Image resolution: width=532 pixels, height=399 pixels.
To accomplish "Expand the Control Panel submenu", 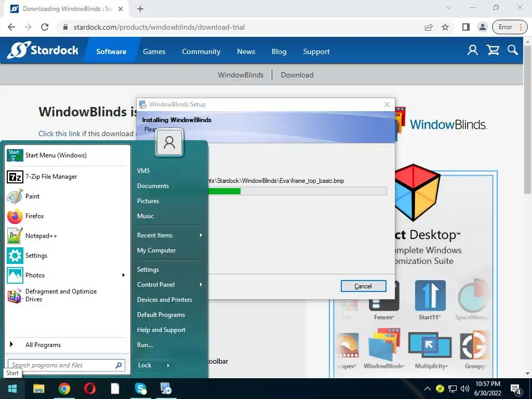I will click(x=201, y=284).
